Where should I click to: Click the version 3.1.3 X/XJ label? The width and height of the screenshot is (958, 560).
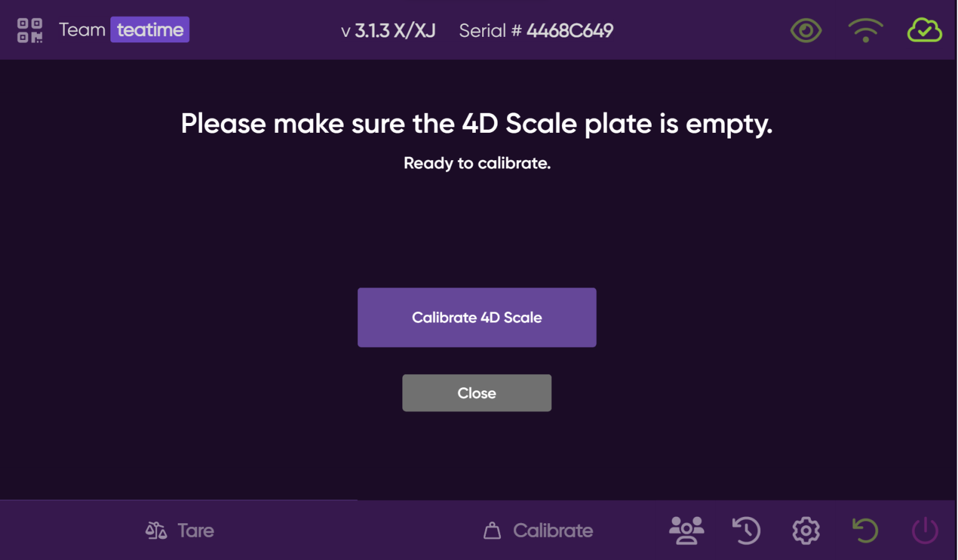[388, 30]
